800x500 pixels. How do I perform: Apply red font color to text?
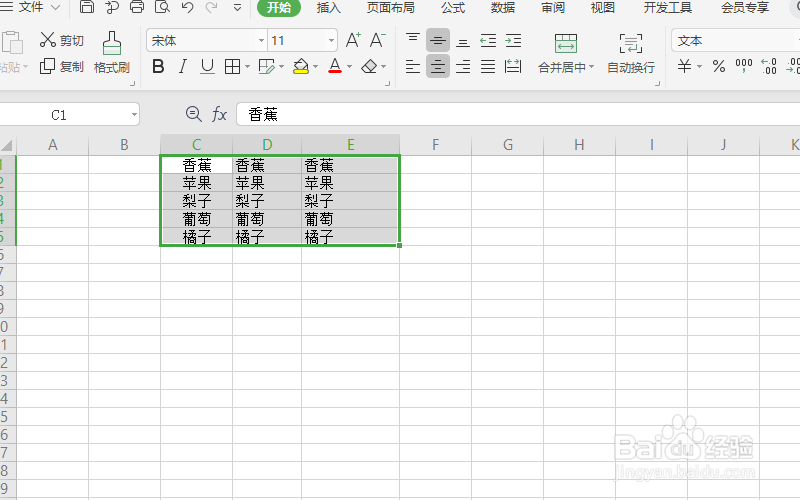[x=335, y=66]
